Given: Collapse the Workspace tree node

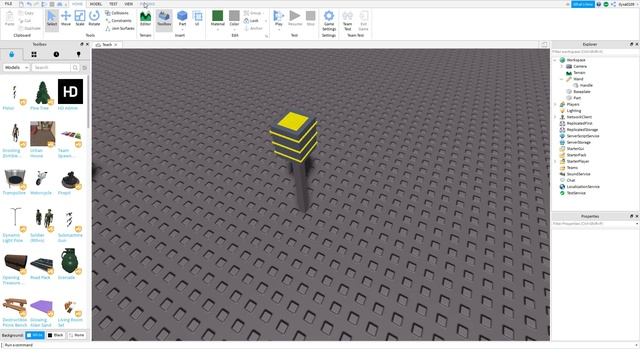Looking at the screenshot, I should click(556, 60).
